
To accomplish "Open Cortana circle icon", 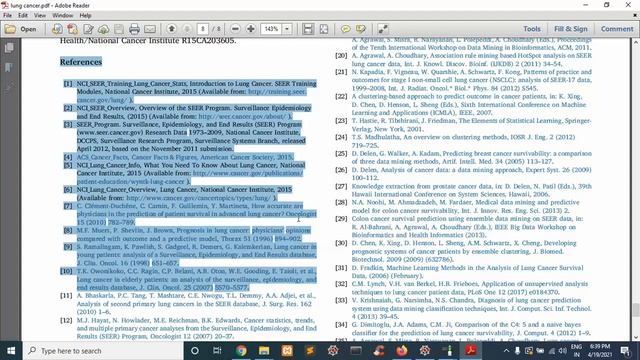I will point(195,351).
